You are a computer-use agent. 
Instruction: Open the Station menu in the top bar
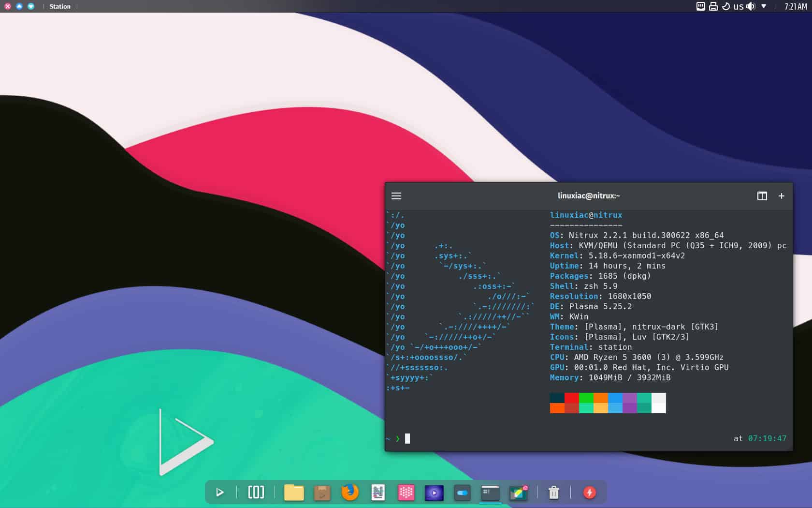pos(60,6)
